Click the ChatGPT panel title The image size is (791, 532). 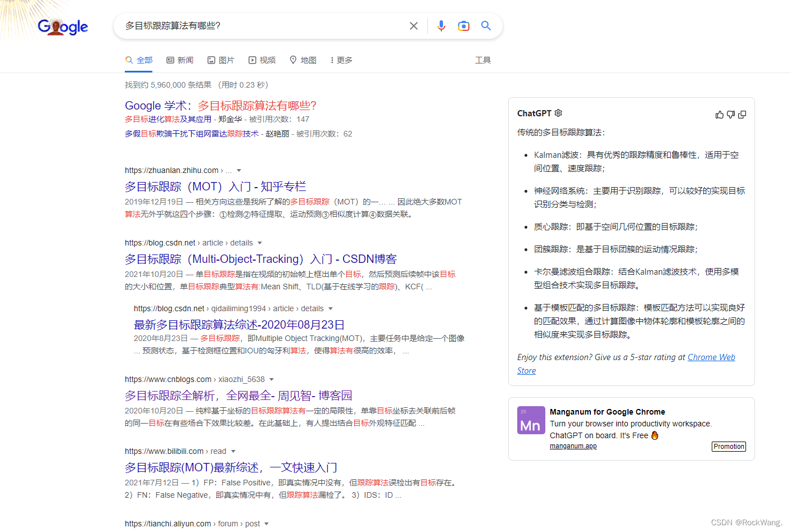(x=534, y=113)
